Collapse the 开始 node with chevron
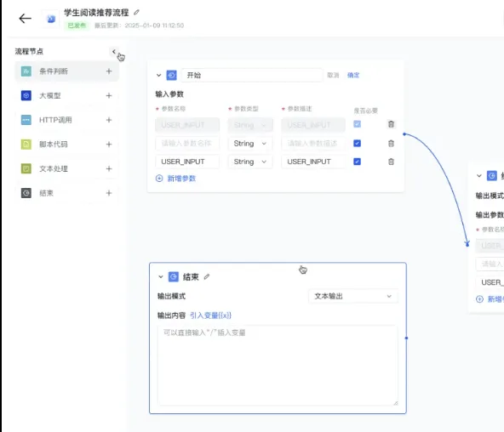This screenshot has height=432, width=504. tap(159, 75)
